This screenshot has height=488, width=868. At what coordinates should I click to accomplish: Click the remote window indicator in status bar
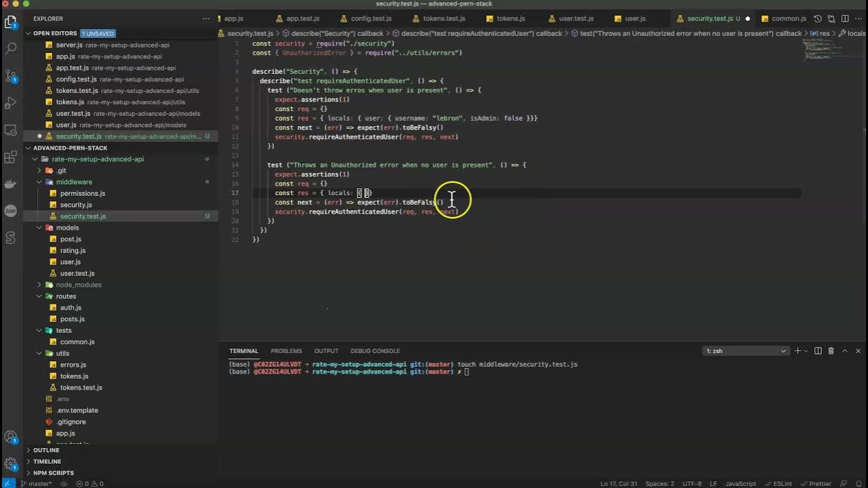pyautogui.click(x=7, y=483)
